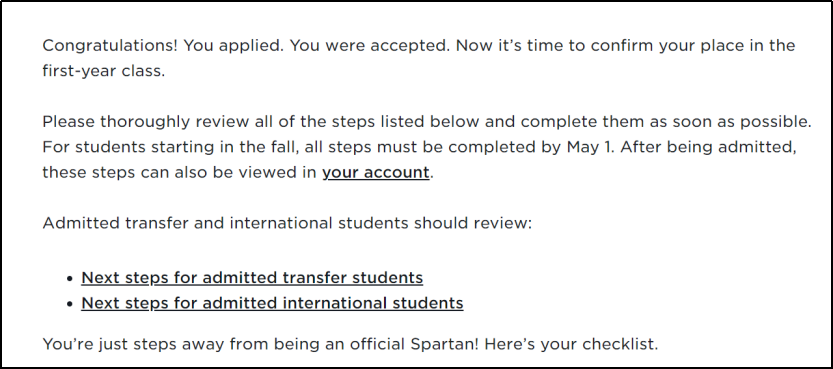Image resolution: width=833 pixels, height=369 pixels.
Task: Click the 'first-year class.' text
Action: (104, 71)
